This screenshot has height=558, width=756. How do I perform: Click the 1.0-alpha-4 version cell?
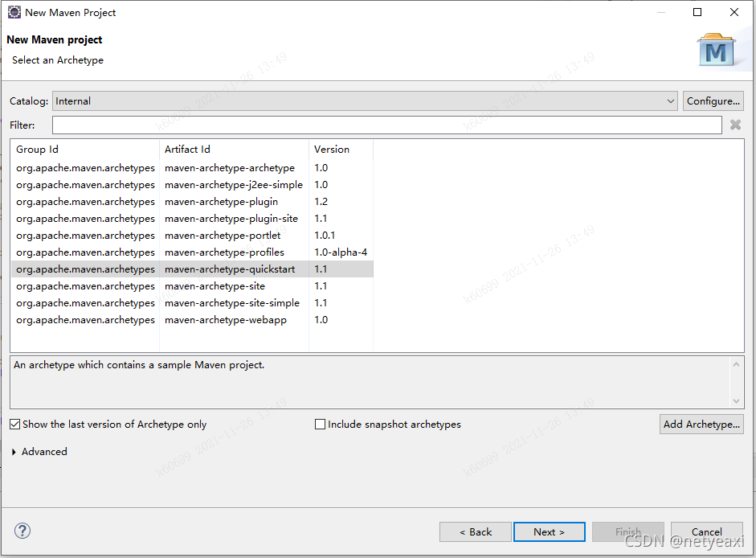click(341, 252)
